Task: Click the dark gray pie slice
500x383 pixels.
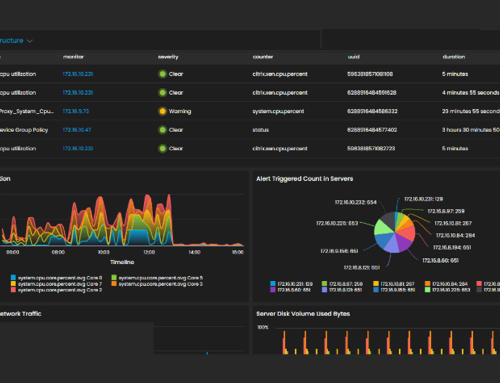Action: pos(389,220)
